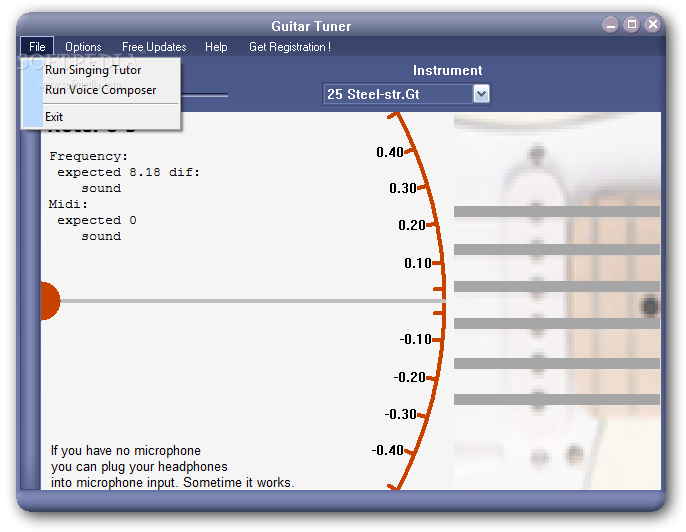Click the -0.40 mark on the gauge
The image size is (686, 532).
[388, 450]
